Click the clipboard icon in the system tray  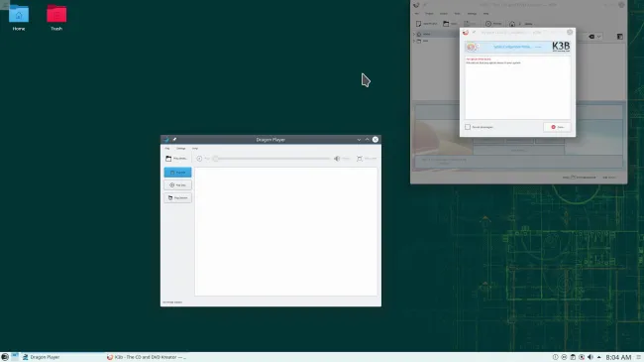coord(573,357)
